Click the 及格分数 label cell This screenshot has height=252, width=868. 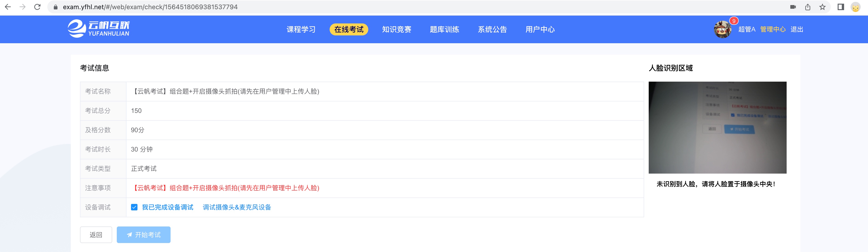pos(103,130)
